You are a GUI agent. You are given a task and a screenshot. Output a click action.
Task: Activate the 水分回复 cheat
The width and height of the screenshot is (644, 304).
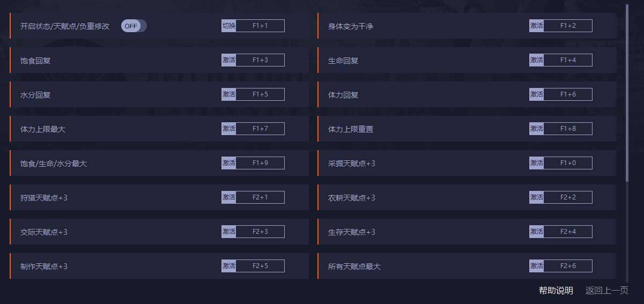[x=229, y=94]
